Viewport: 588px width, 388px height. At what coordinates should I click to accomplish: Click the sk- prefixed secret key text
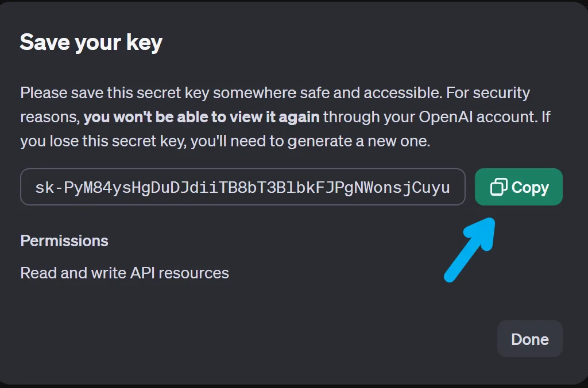coord(241,187)
